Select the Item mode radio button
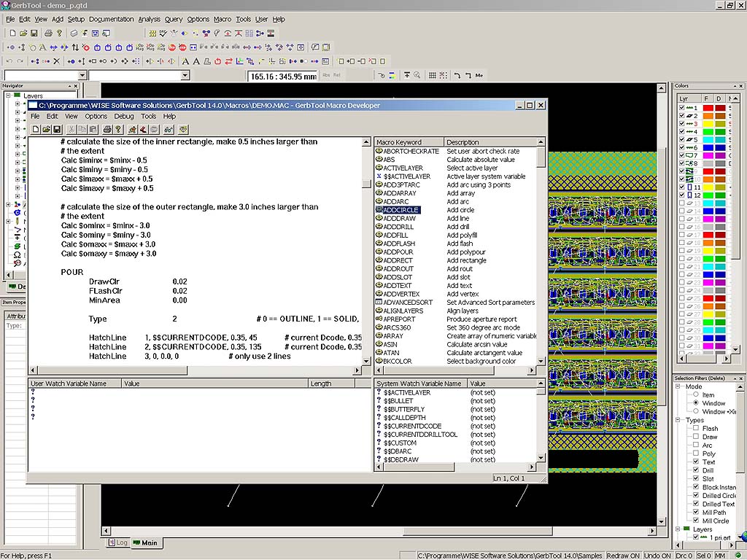Image resolution: width=747 pixels, height=560 pixels. (x=696, y=394)
